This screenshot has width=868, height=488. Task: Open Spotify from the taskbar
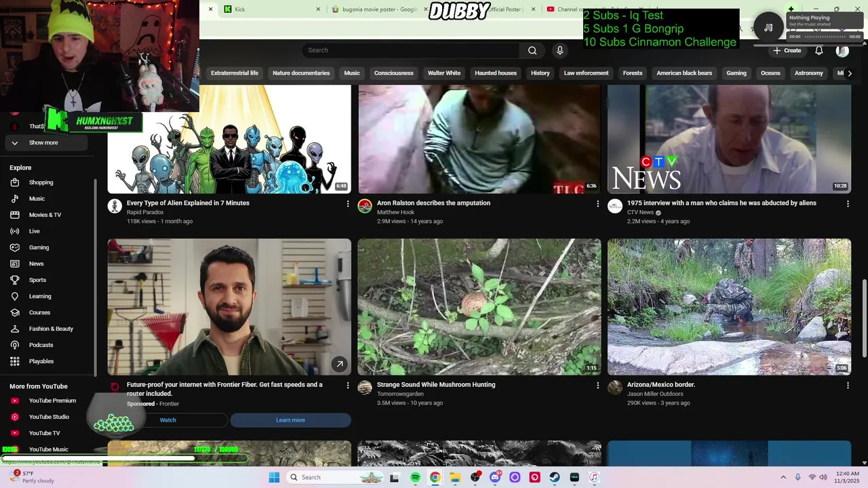tap(415, 477)
